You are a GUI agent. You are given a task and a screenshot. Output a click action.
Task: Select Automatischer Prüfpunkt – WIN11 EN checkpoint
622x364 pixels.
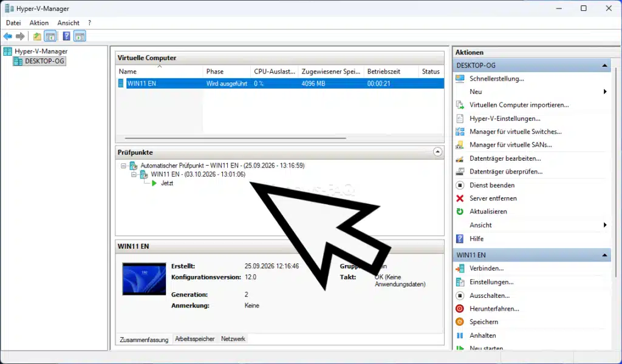click(x=222, y=166)
